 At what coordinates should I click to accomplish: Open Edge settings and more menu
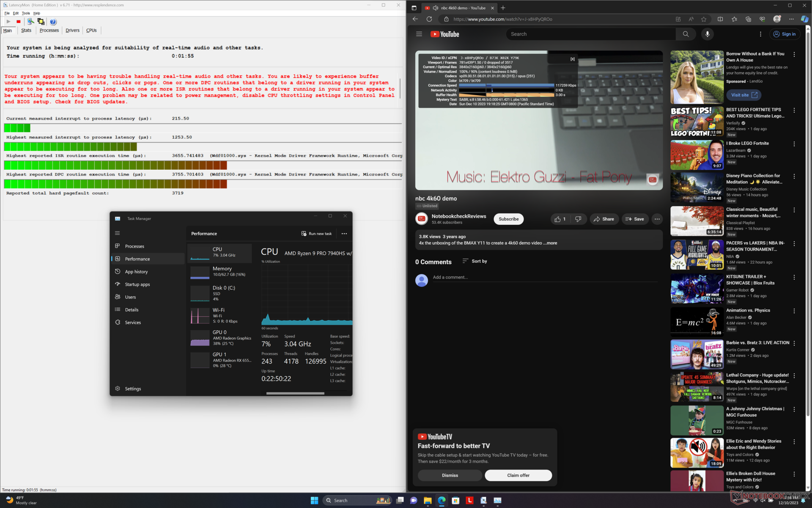click(791, 19)
